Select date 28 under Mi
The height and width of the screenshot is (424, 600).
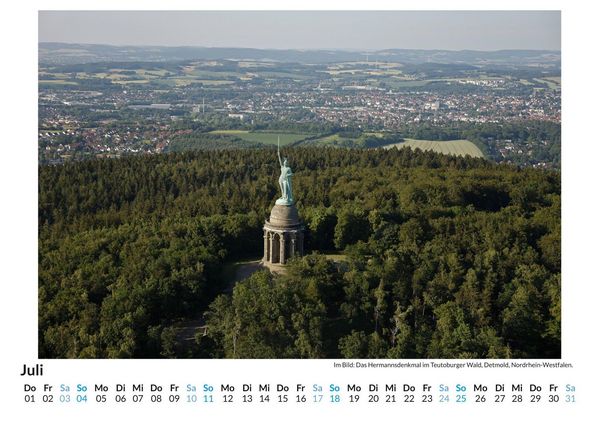(517, 399)
